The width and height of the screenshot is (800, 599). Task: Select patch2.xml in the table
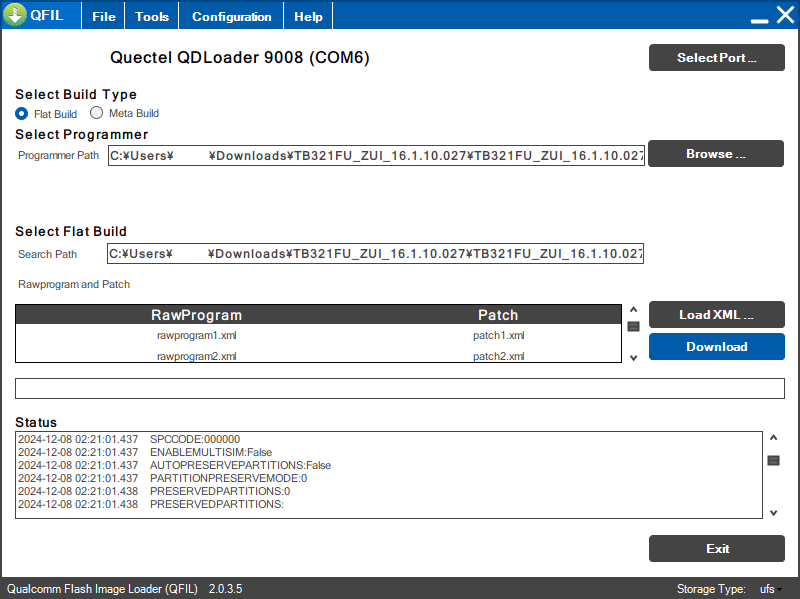click(x=498, y=356)
